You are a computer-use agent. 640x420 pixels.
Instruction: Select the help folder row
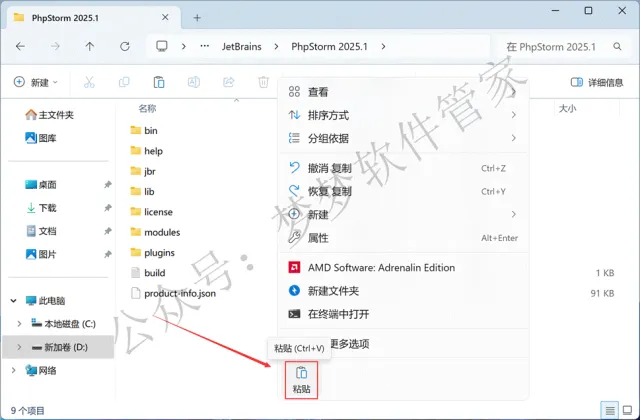pos(147,151)
